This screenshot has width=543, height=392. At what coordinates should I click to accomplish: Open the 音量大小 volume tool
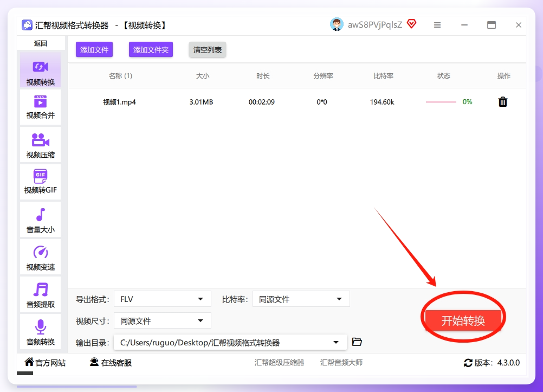[40, 220]
